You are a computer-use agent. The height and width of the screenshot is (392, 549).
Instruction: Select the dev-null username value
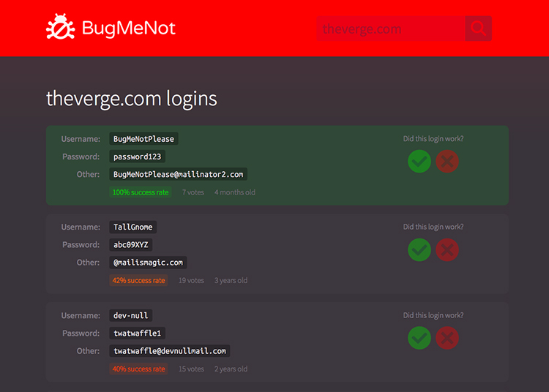point(130,315)
